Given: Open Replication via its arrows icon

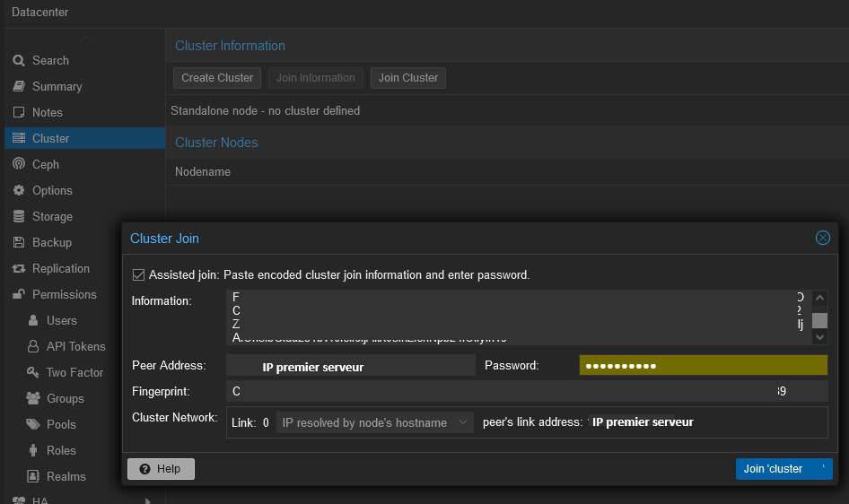Looking at the screenshot, I should [19, 268].
